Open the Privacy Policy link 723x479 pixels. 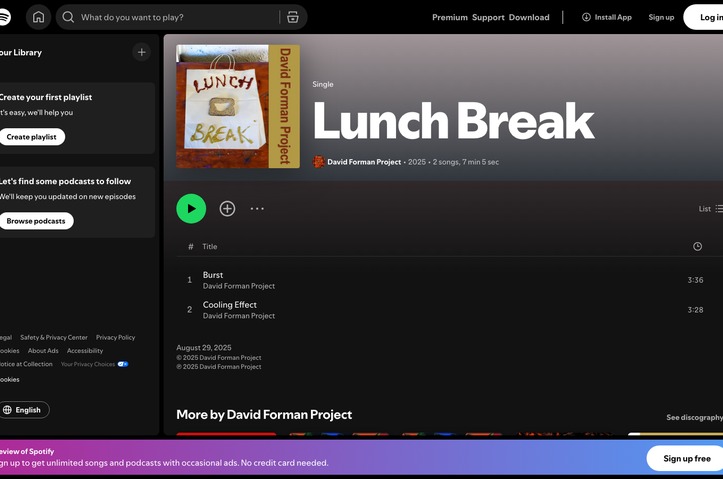[115, 337]
